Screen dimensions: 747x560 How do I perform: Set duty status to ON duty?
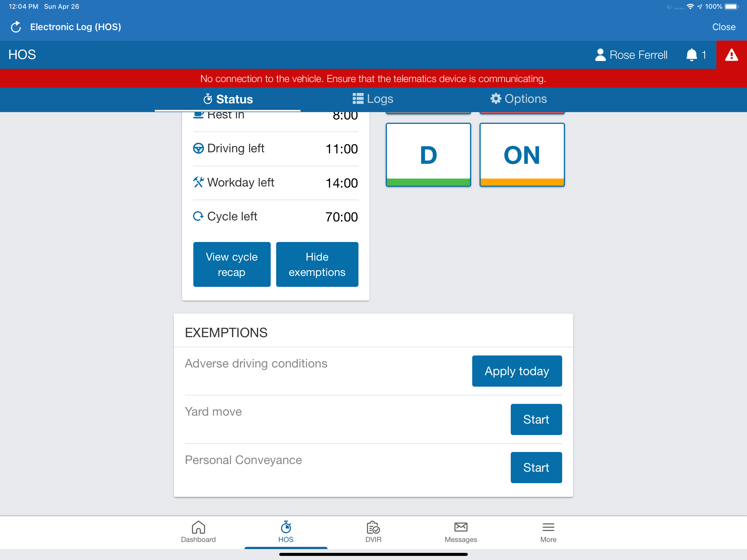(x=522, y=155)
